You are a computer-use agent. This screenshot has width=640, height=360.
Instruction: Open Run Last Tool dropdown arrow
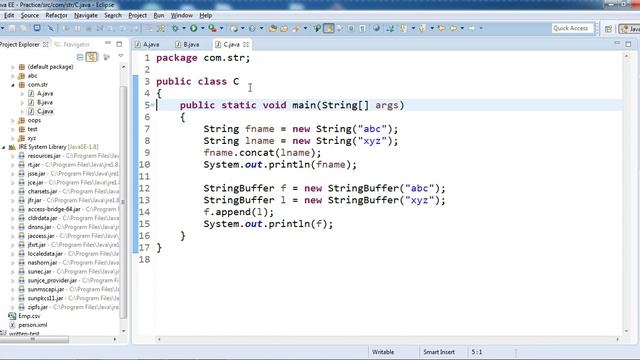click(x=221, y=28)
